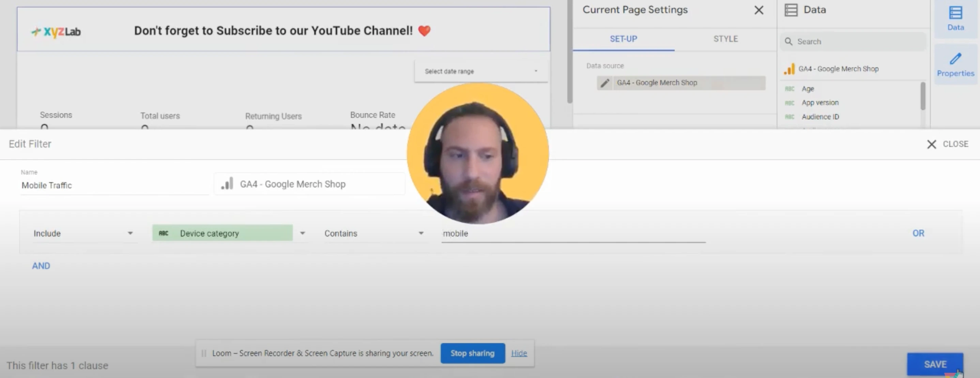Add an OR condition

pos(918,233)
